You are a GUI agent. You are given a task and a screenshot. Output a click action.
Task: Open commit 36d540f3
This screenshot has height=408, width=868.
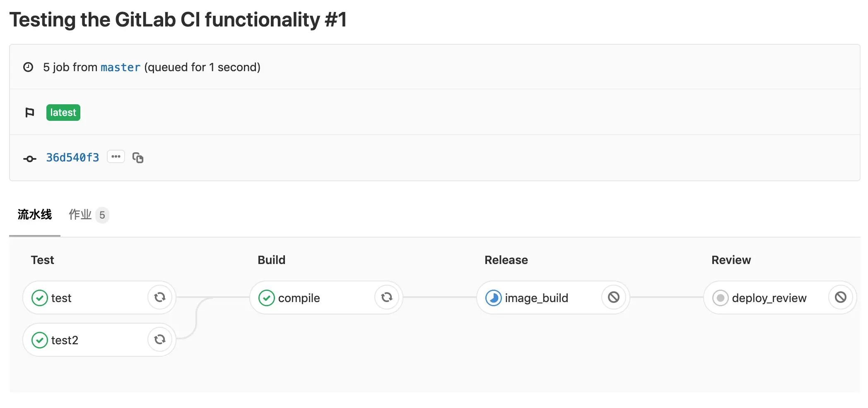(x=72, y=158)
